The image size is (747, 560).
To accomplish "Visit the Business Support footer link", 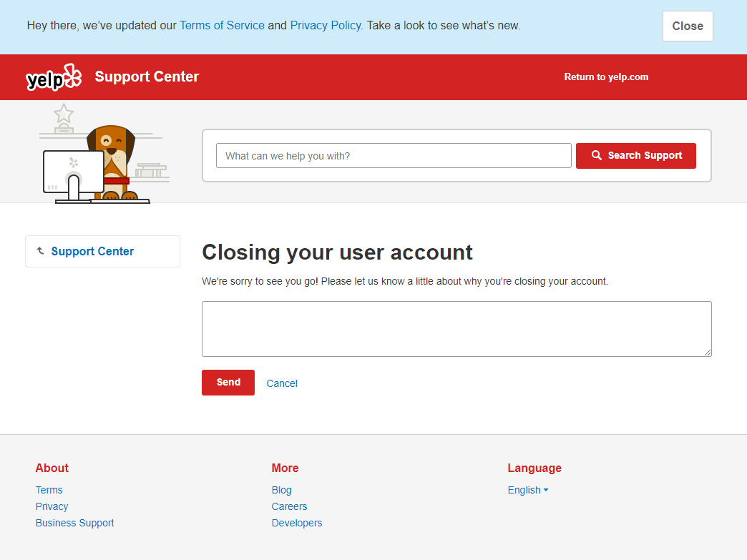I will coord(75,523).
